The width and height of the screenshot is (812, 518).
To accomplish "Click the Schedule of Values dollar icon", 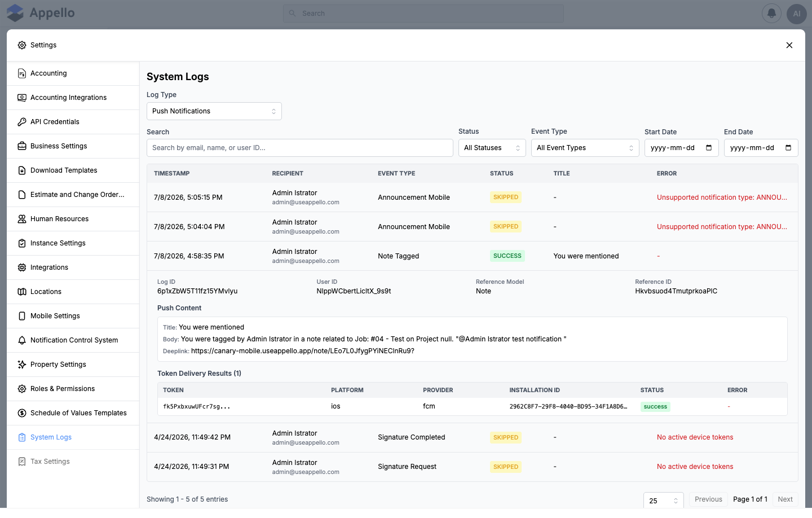I will point(22,413).
